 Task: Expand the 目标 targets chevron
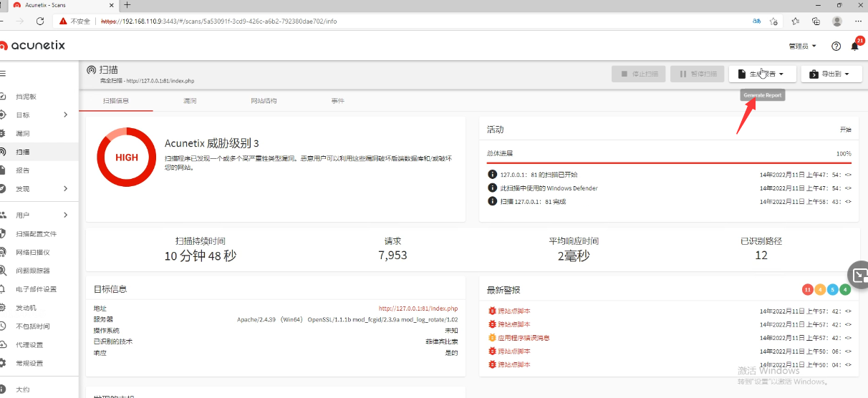(65, 115)
